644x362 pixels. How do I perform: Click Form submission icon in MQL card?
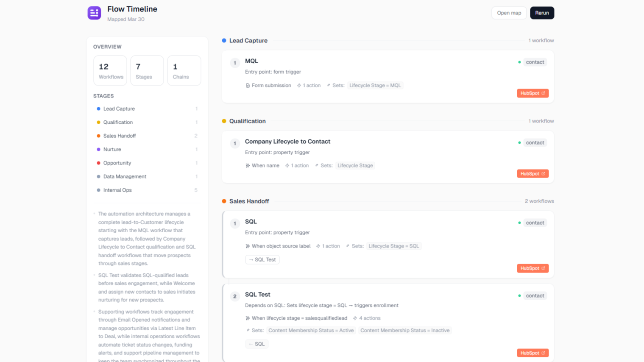click(x=248, y=86)
